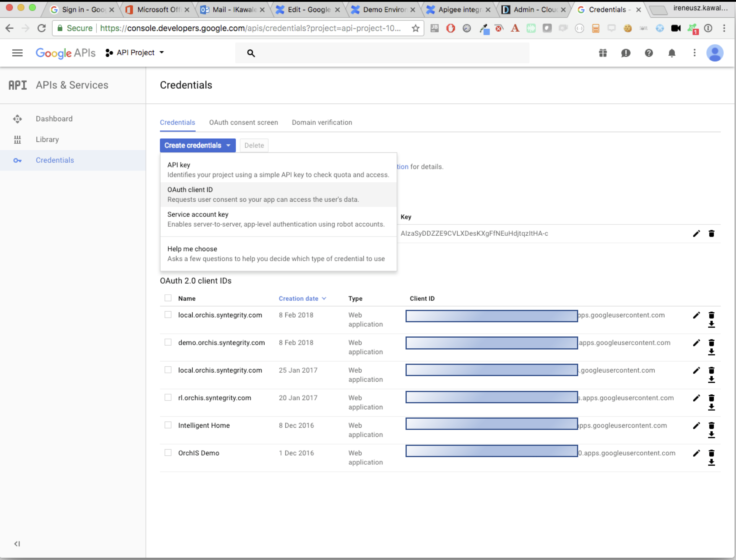Image resolution: width=736 pixels, height=560 pixels.
Task: Check the Intelligent Home row checkbox
Action: (168, 425)
